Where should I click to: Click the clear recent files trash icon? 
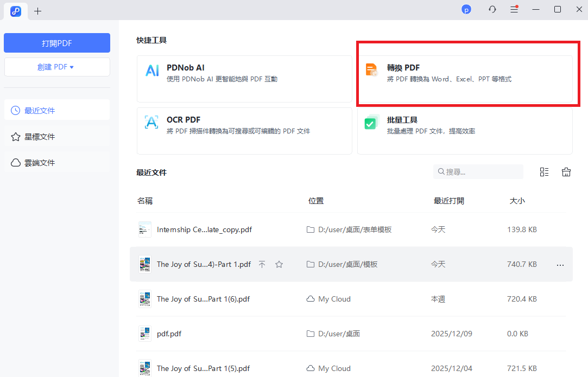click(566, 172)
